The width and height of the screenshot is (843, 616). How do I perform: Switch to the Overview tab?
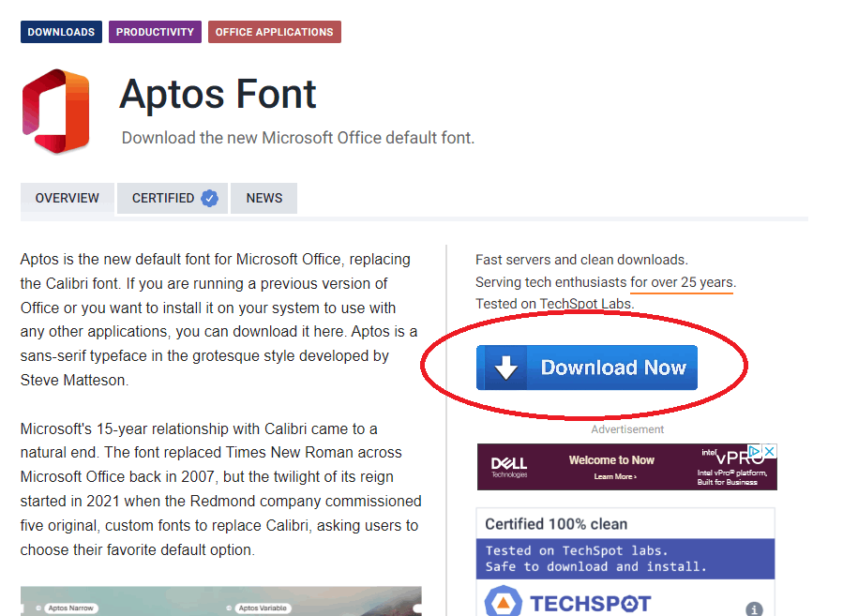[x=68, y=199]
